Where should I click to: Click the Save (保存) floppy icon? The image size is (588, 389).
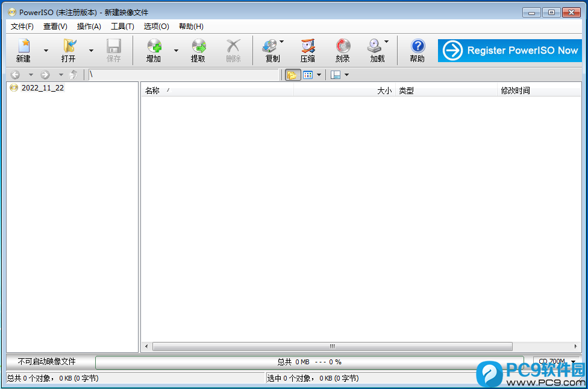pyautogui.click(x=114, y=46)
